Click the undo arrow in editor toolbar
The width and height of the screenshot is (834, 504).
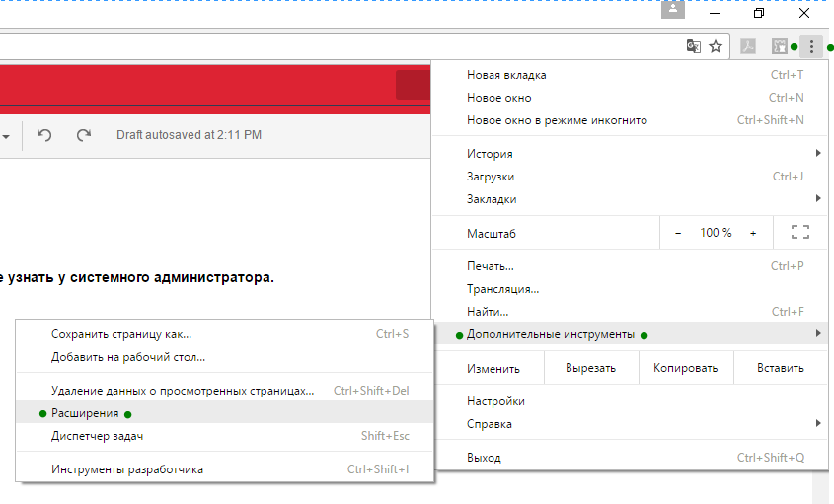pos(44,135)
